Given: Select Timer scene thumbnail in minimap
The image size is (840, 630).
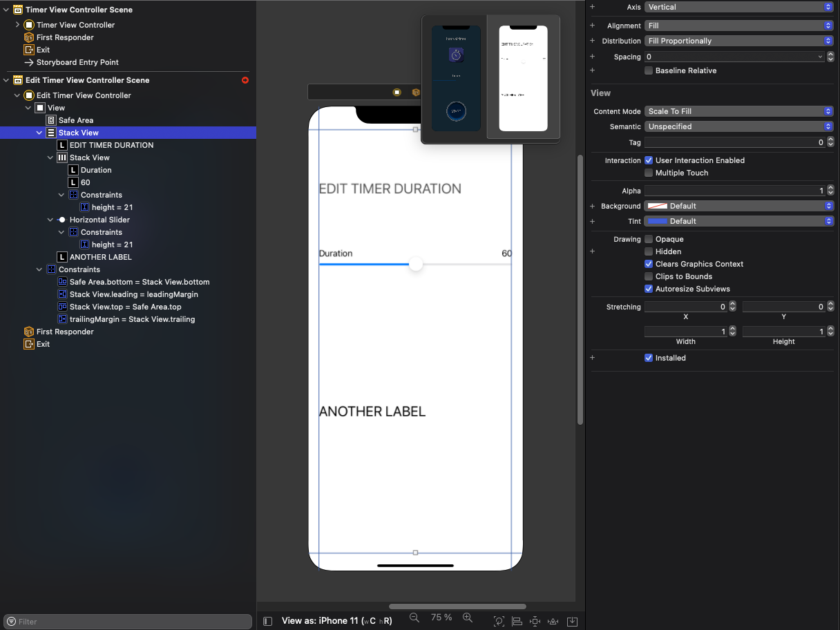Looking at the screenshot, I should pyautogui.click(x=456, y=78).
